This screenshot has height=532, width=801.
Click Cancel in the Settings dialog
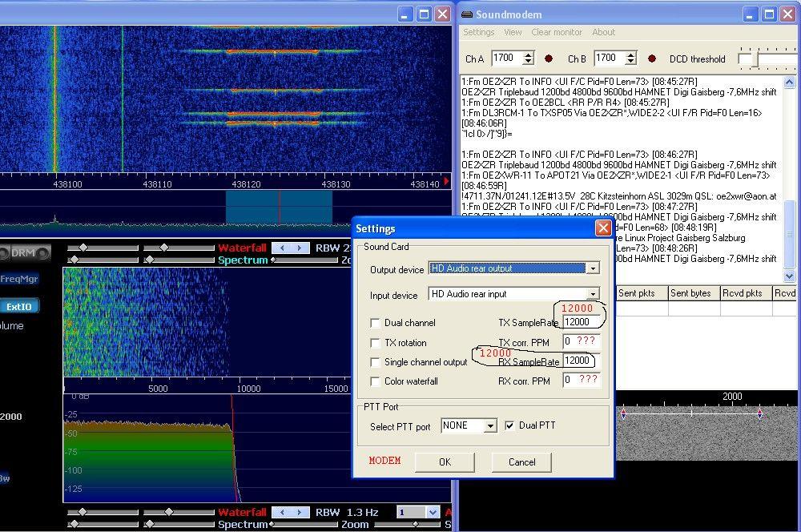coord(521,462)
